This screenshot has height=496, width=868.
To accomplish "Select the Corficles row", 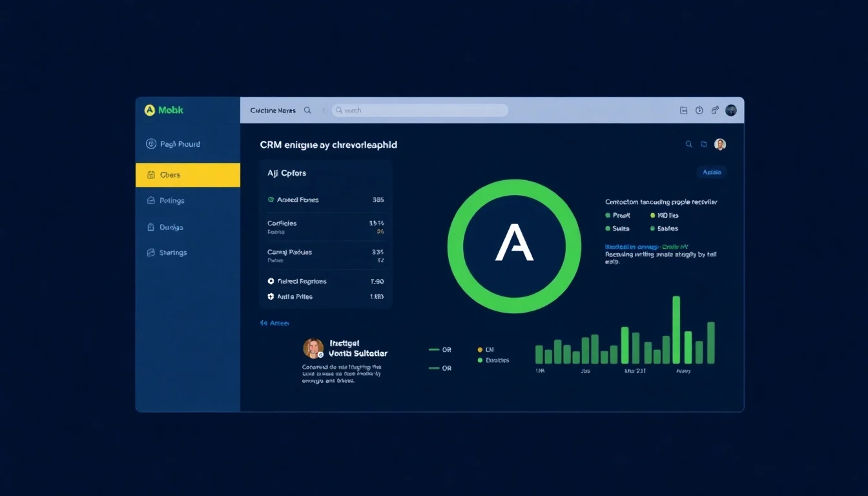I will coord(325,227).
